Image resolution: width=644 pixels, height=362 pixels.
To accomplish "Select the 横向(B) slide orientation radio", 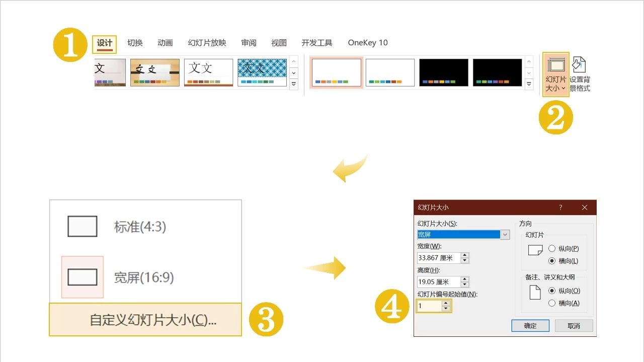I will (x=552, y=261).
